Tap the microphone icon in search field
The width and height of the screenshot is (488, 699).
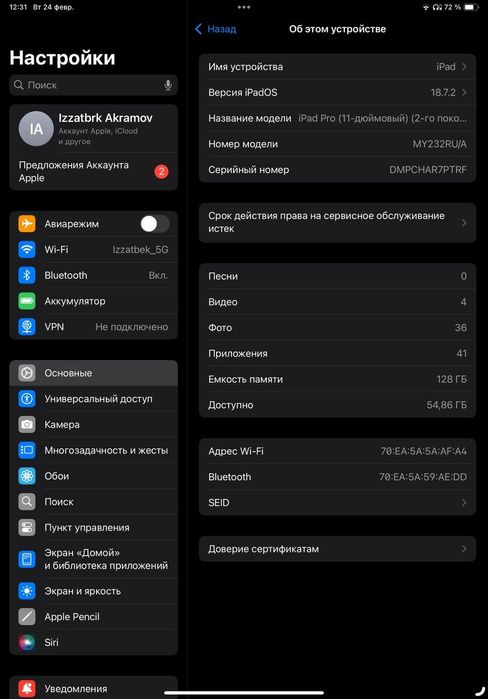[x=168, y=85]
